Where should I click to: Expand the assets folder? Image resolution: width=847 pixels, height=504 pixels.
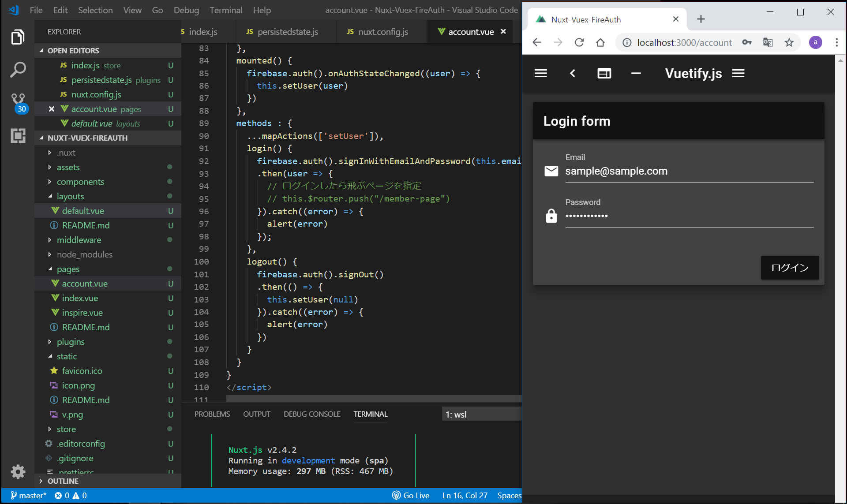108,167
